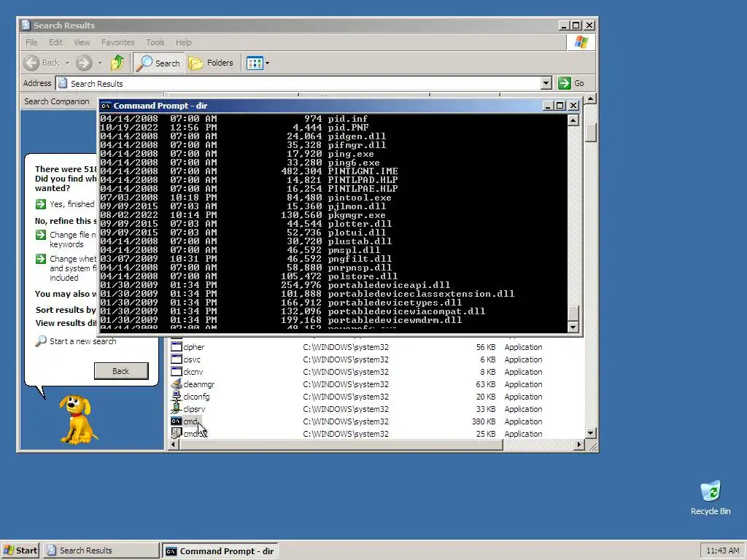Click the cipher row folder path
Viewport: 747px width, 560px height.
tap(346, 347)
